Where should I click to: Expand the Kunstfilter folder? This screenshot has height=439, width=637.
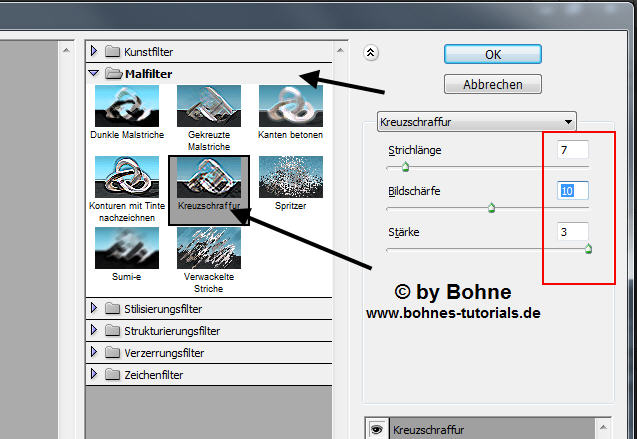[95, 51]
